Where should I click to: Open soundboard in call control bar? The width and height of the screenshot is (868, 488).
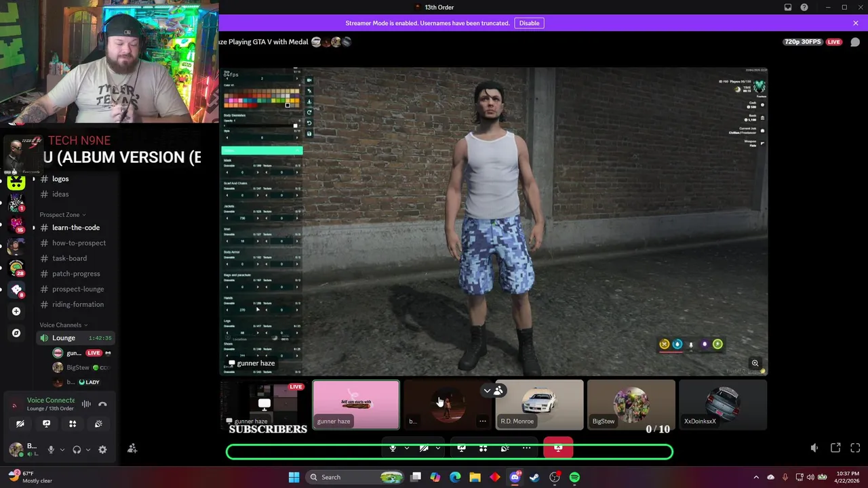tap(505, 448)
